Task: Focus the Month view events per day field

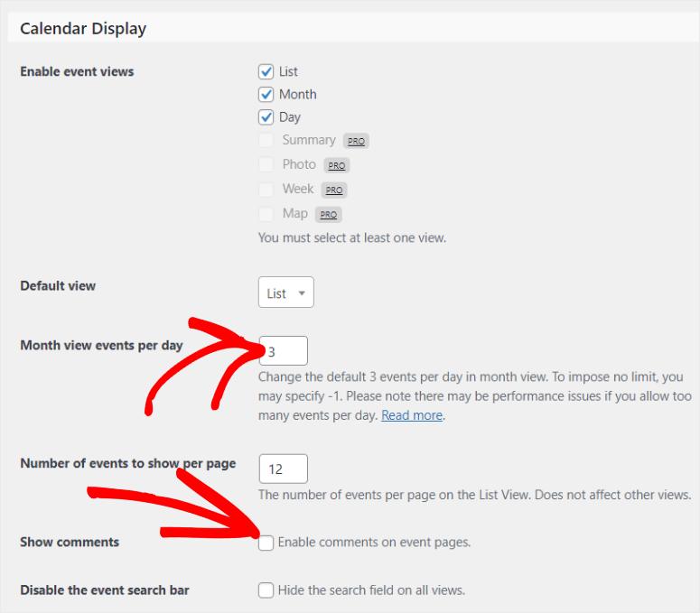Action: click(283, 350)
